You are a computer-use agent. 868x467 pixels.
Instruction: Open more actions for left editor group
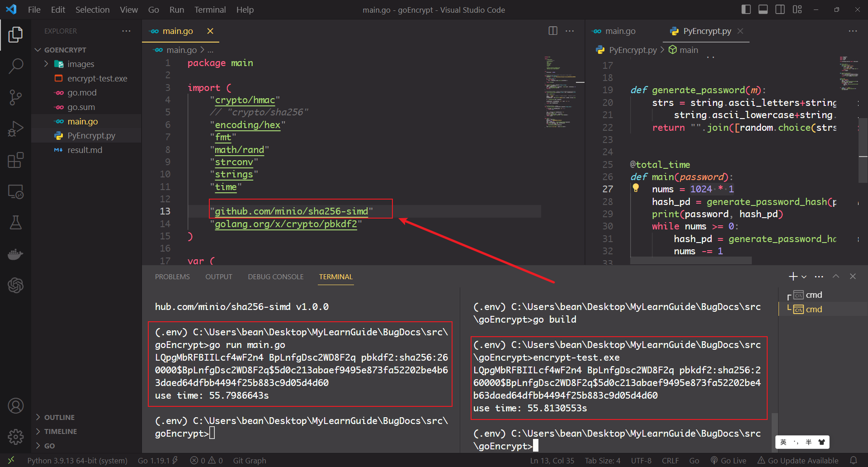[570, 31]
